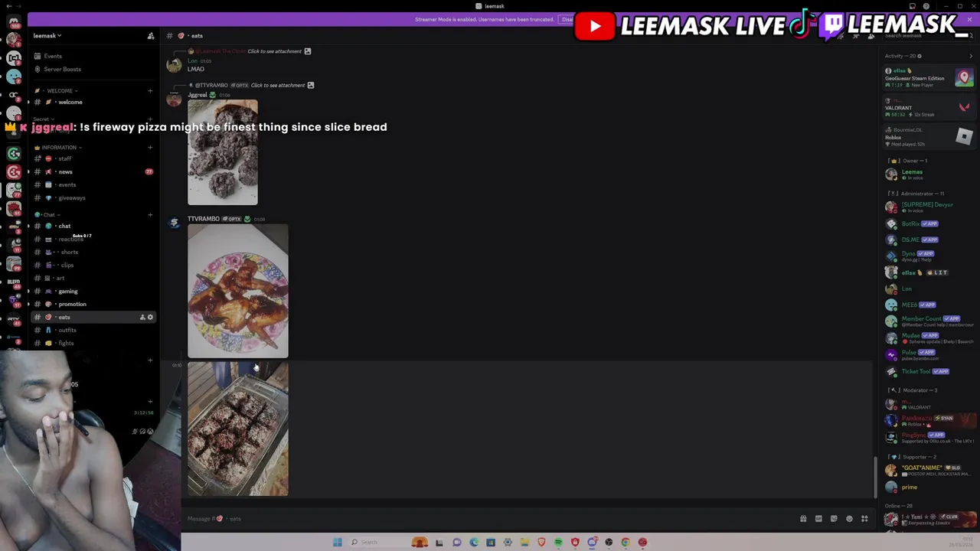Collapse the INFORMATION channel category
Viewport: 980px width, 551px height.
tap(59, 148)
